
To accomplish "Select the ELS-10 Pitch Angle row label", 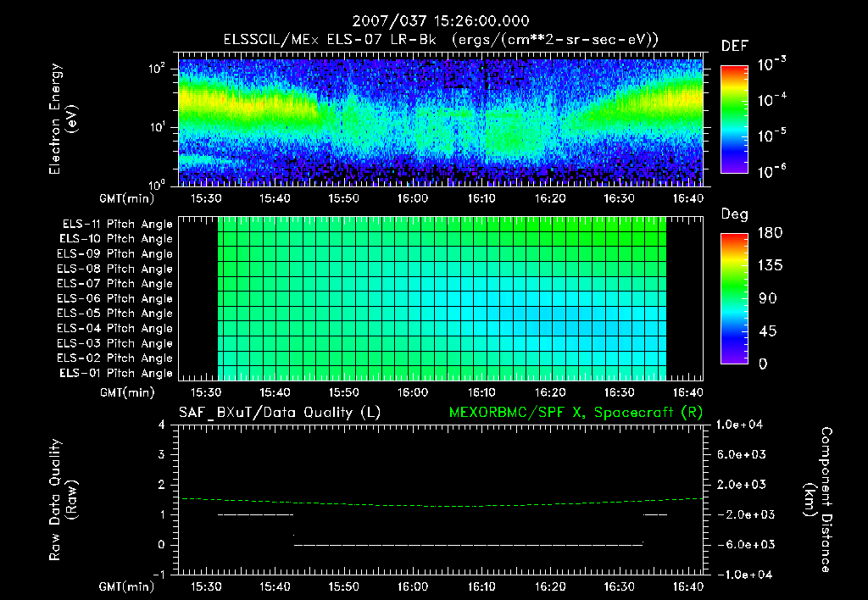I will click(116, 239).
